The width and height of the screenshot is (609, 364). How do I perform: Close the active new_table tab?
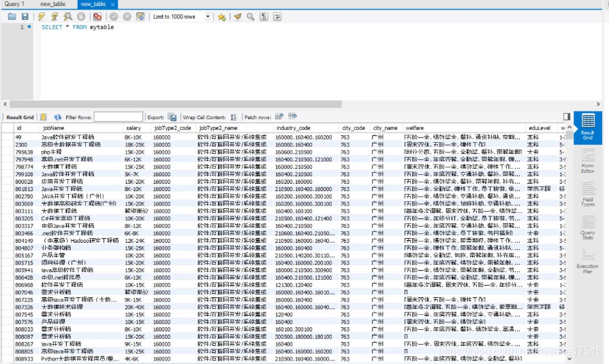(112, 4)
